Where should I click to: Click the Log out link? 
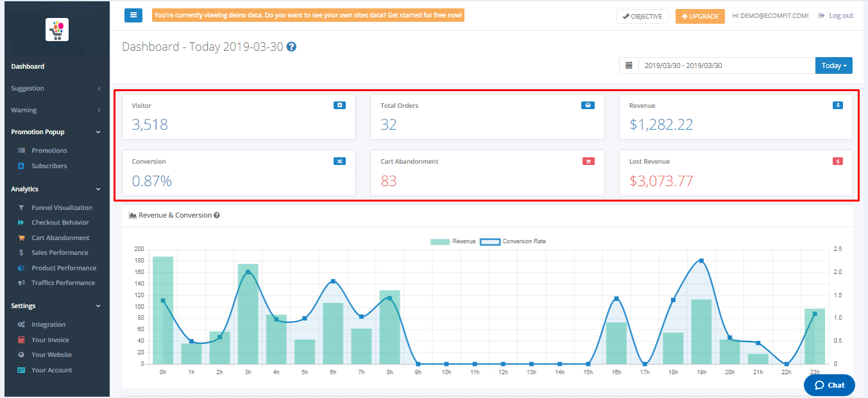(836, 15)
